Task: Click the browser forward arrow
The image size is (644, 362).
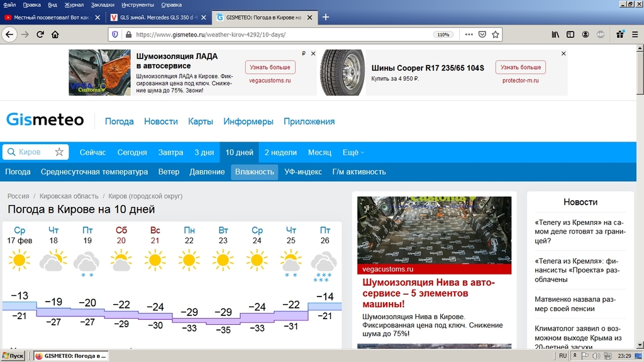Action: point(25,35)
